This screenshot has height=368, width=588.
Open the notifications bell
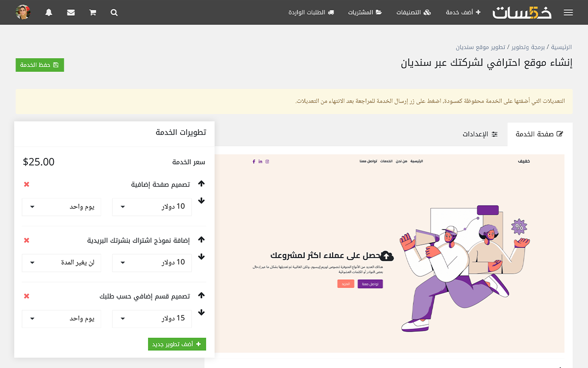coord(49,13)
